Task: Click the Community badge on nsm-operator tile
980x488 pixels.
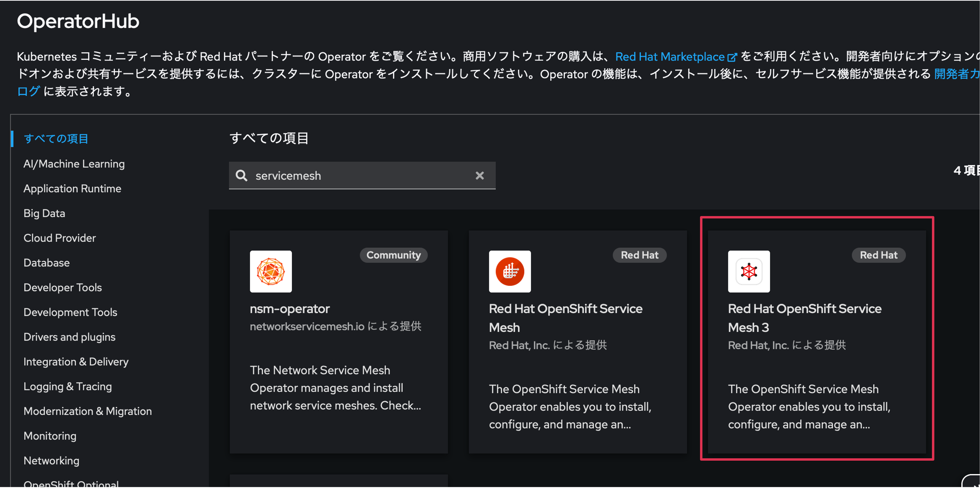Action: (393, 255)
